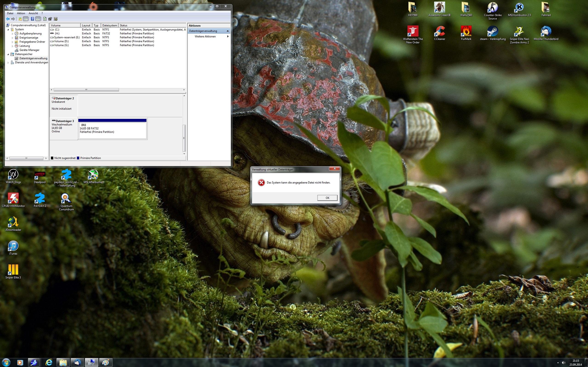Collapse the Datenspeicher tree node
Screen dimensions: 588x367
[8, 54]
